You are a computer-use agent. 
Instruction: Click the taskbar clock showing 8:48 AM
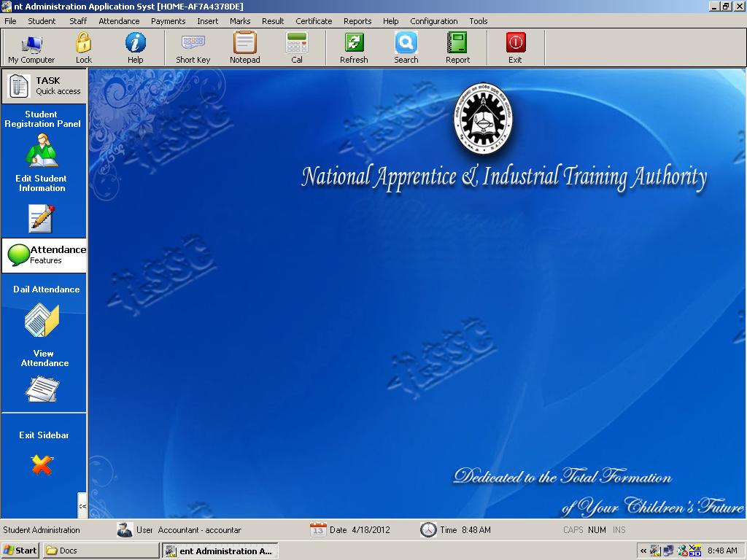tap(722, 551)
